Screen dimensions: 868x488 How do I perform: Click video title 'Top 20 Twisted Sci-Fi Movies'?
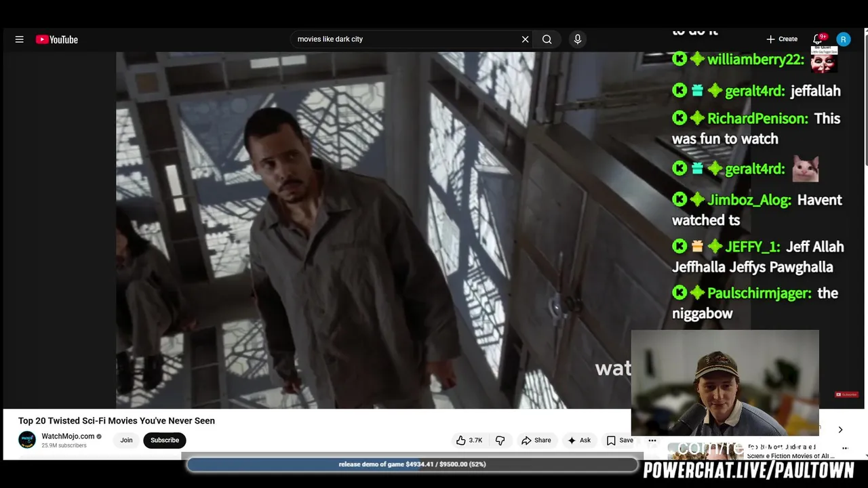click(117, 421)
